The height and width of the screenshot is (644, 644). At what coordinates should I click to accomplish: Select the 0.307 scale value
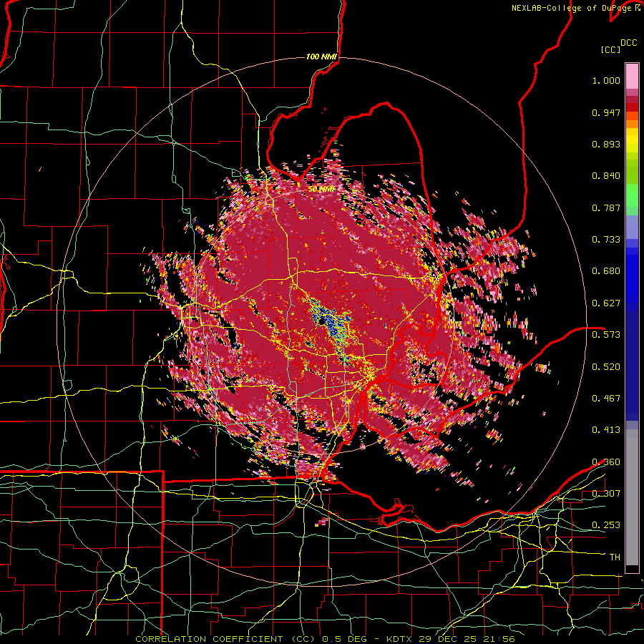[606, 494]
